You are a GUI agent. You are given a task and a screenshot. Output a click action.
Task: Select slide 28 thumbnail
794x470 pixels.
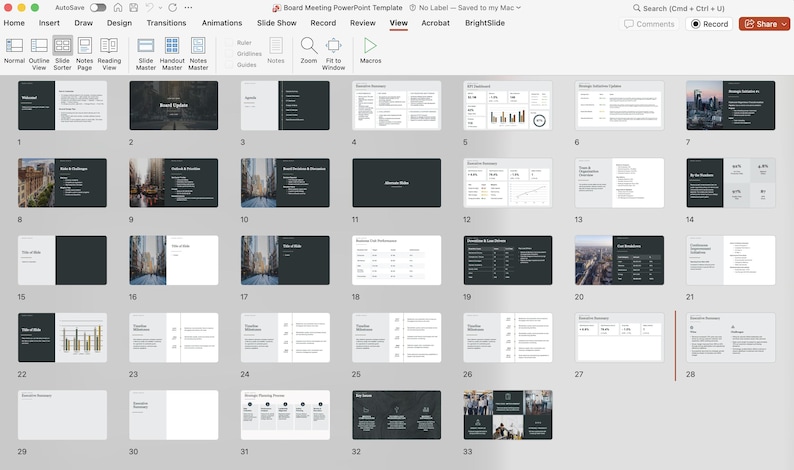coord(731,337)
